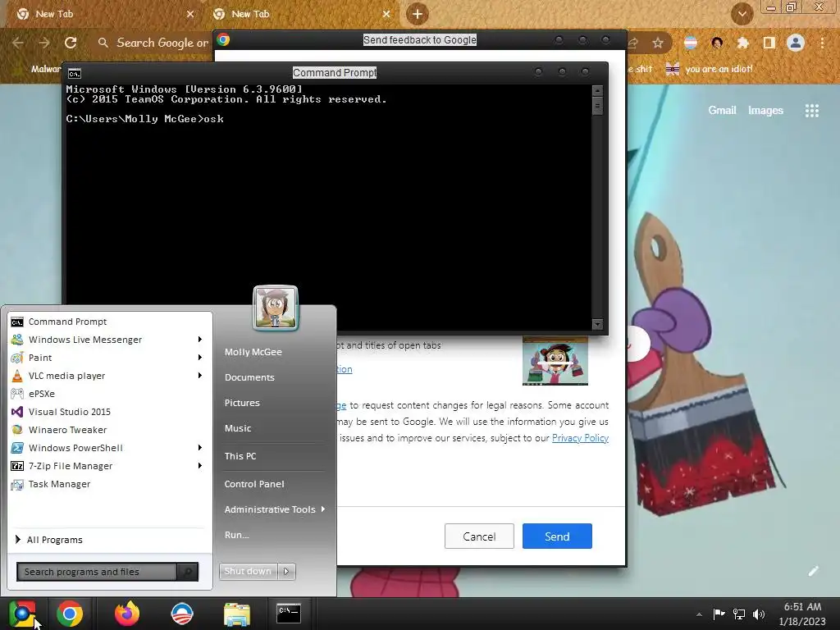This screenshot has height=630, width=840.
Task: Bookmark this tab with star icon
Action: [x=658, y=43]
